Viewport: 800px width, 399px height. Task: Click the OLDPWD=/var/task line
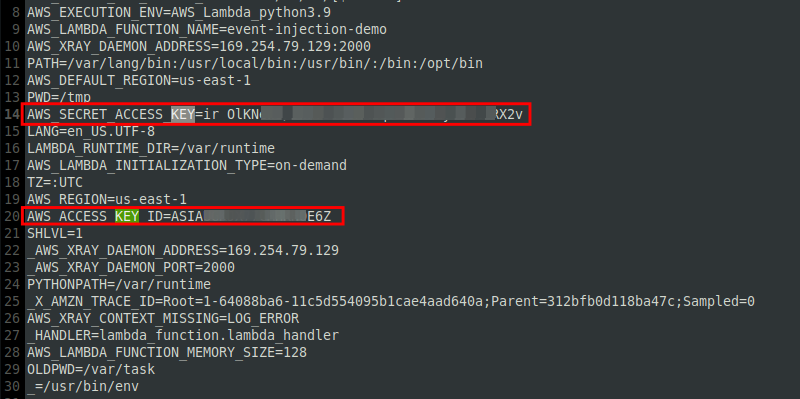[91, 369]
